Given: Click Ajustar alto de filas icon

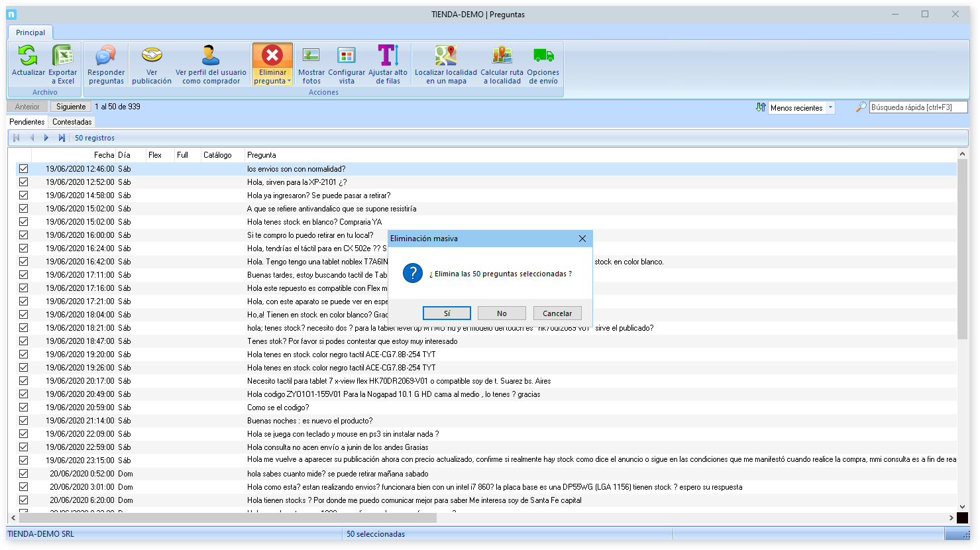Looking at the screenshot, I should point(388,56).
